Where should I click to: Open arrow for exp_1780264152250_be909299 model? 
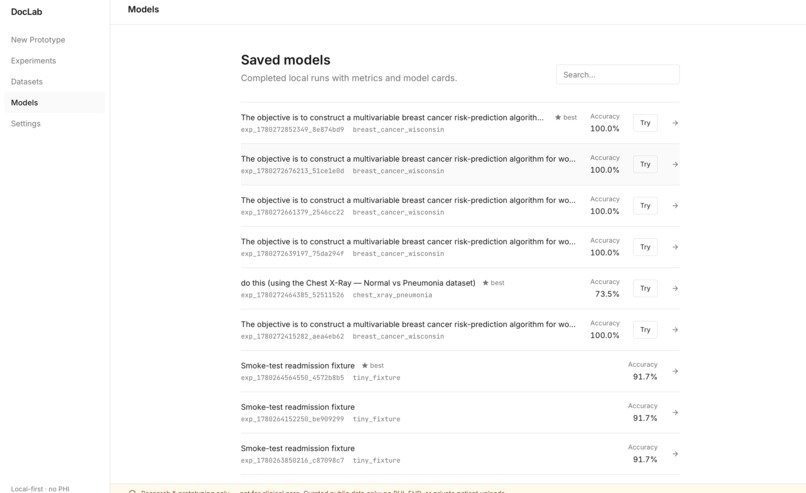(675, 413)
